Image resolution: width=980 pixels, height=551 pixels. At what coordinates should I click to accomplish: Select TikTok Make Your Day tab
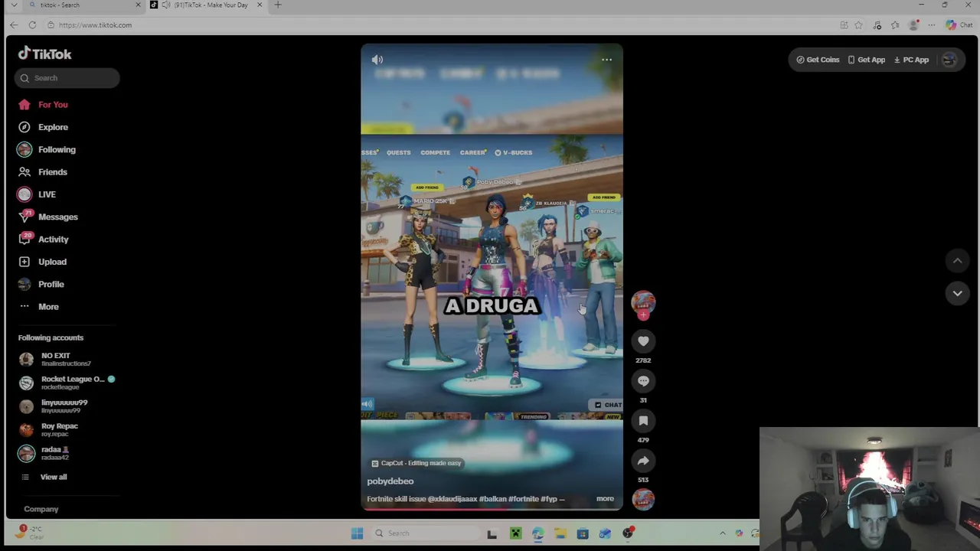click(x=205, y=5)
